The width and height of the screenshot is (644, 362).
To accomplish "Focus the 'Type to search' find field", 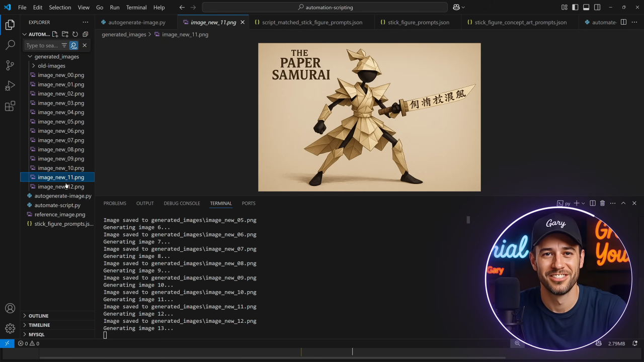I will click(x=42, y=45).
